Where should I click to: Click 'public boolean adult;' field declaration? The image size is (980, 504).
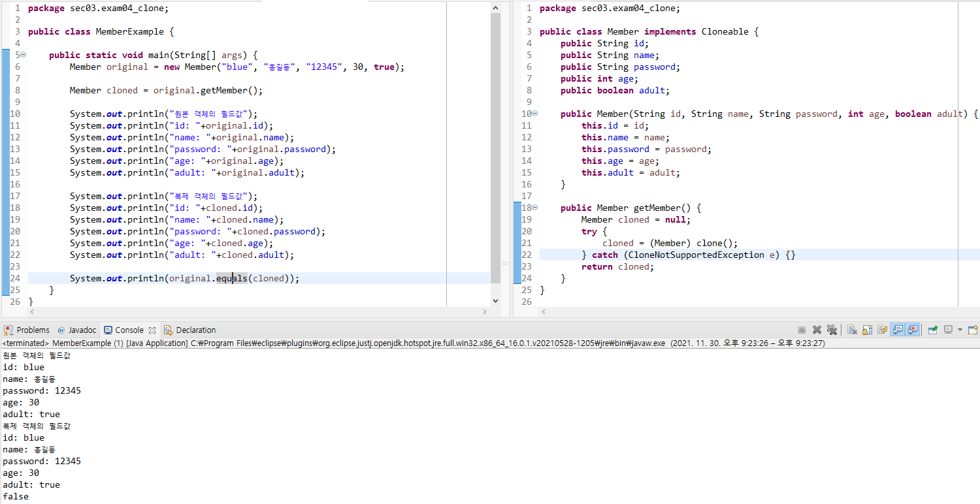click(x=615, y=91)
